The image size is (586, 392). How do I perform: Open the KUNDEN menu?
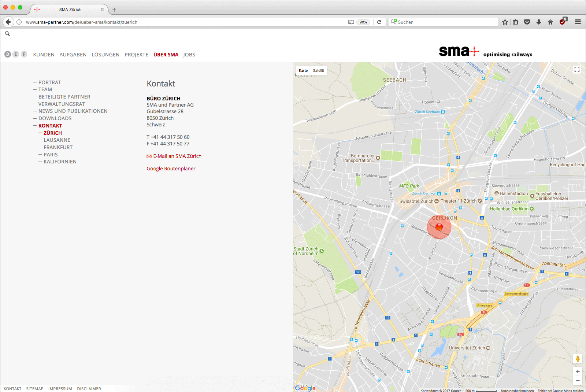pos(44,55)
